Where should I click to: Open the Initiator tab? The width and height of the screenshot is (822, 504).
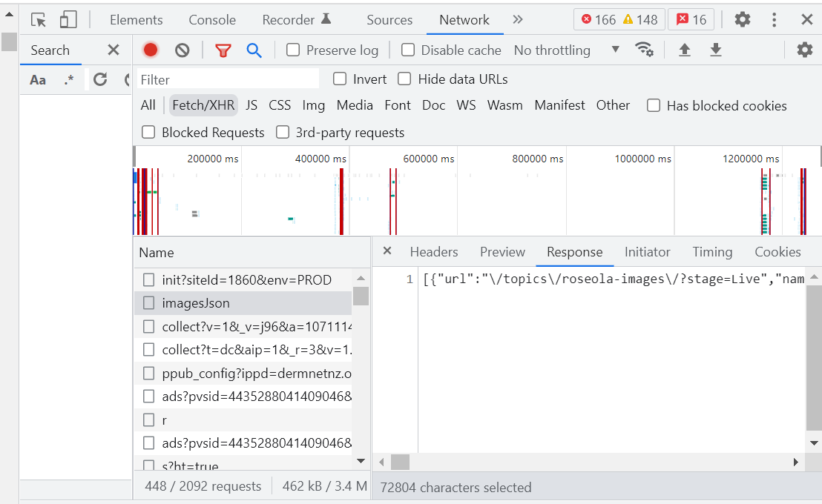coord(647,252)
